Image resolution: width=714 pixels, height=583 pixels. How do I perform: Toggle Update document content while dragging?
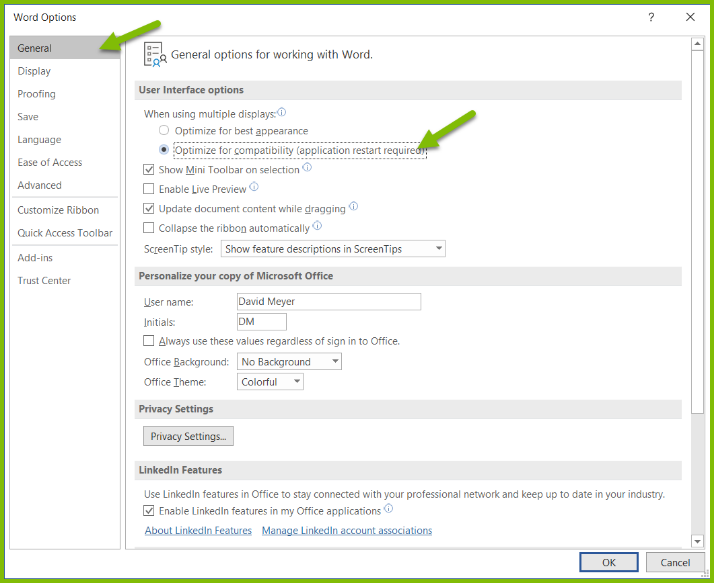(x=148, y=209)
